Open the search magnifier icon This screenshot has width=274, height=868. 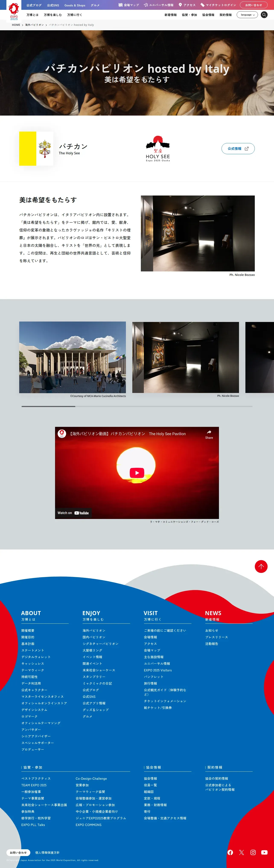tap(264, 15)
